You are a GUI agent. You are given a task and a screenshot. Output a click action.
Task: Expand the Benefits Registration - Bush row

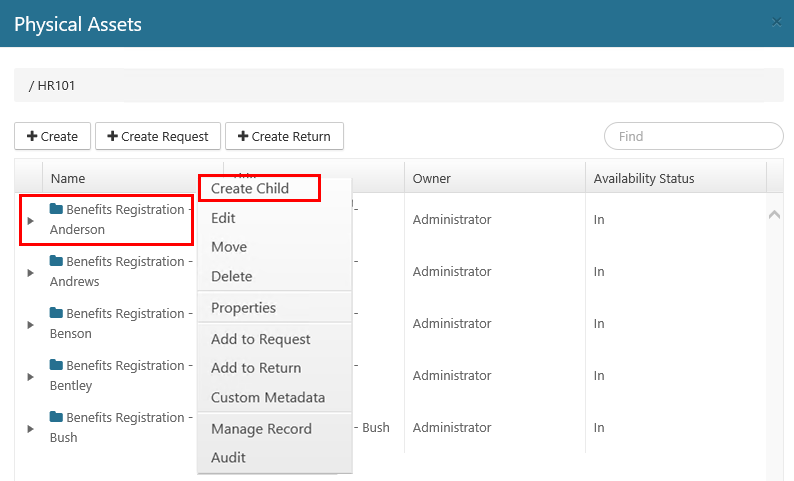click(30, 428)
